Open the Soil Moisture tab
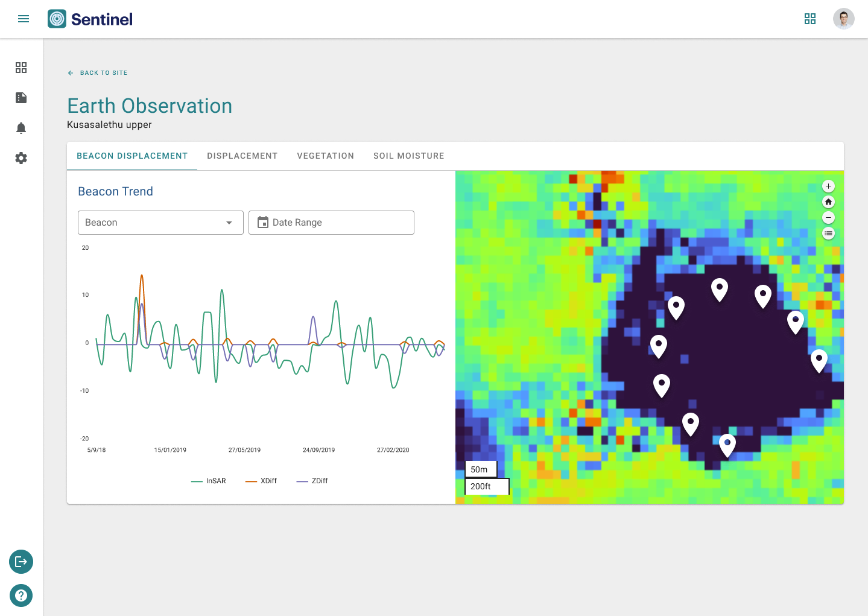The height and width of the screenshot is (616, 868). 409,156
